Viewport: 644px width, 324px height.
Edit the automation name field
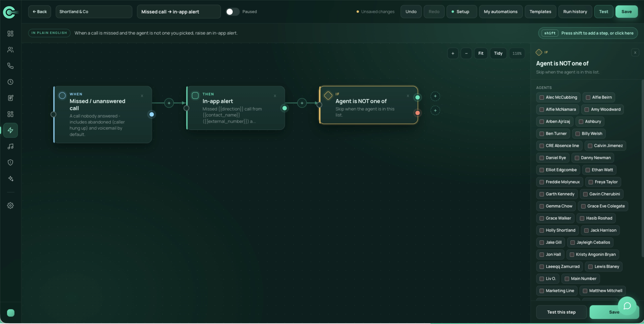pyautogui.click(x=179, y=12)
